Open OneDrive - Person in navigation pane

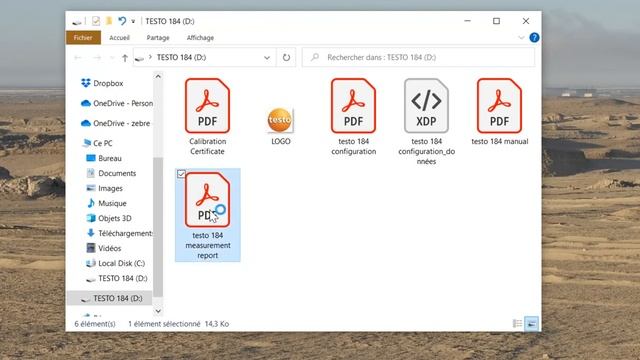(117, 103)
